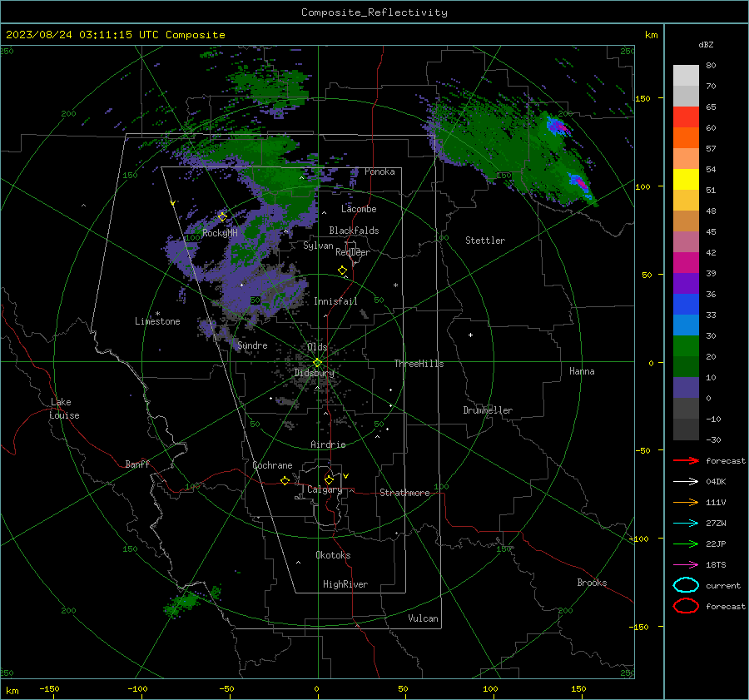Click yellow diamond marker above Calgary label
This screenshot has width=749, height=700.
[x=329, y=479]
